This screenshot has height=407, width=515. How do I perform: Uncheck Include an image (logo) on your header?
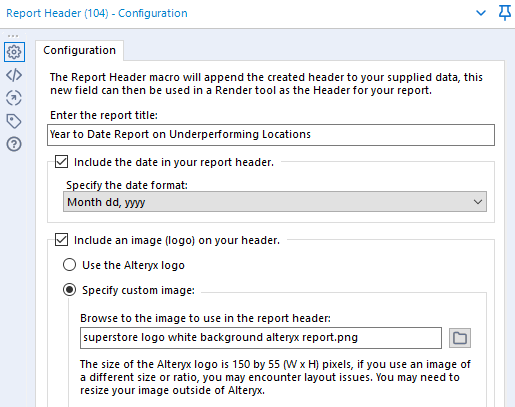click(62, 240)
